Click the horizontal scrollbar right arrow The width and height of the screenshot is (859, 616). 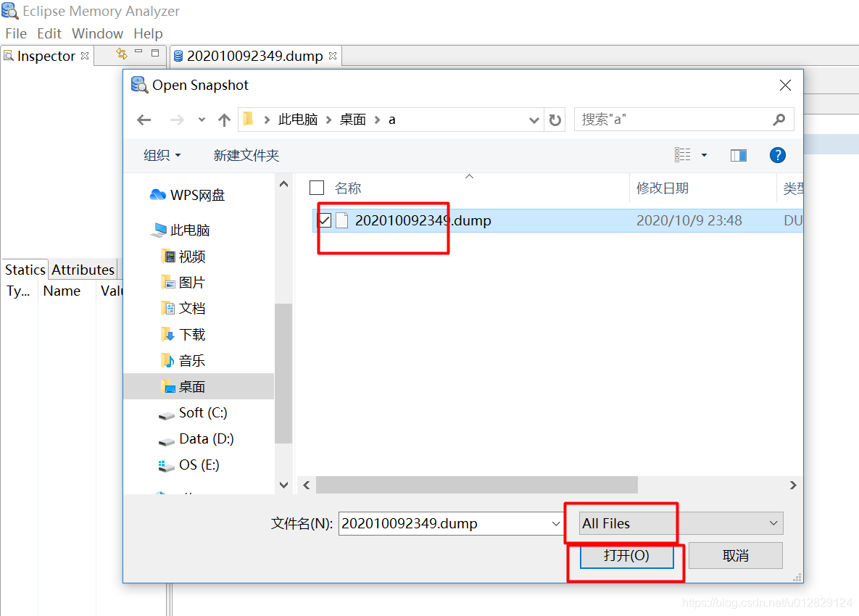tap(793, 485)
